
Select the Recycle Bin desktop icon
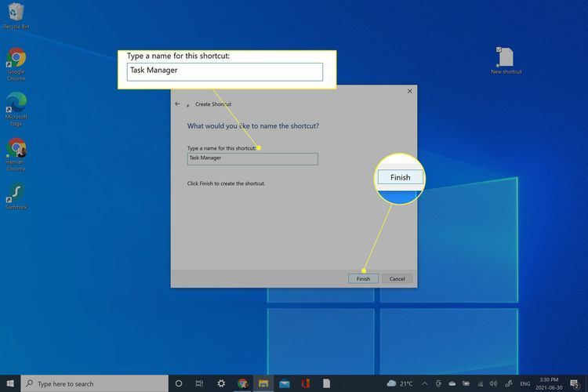[x=14, y=14]
